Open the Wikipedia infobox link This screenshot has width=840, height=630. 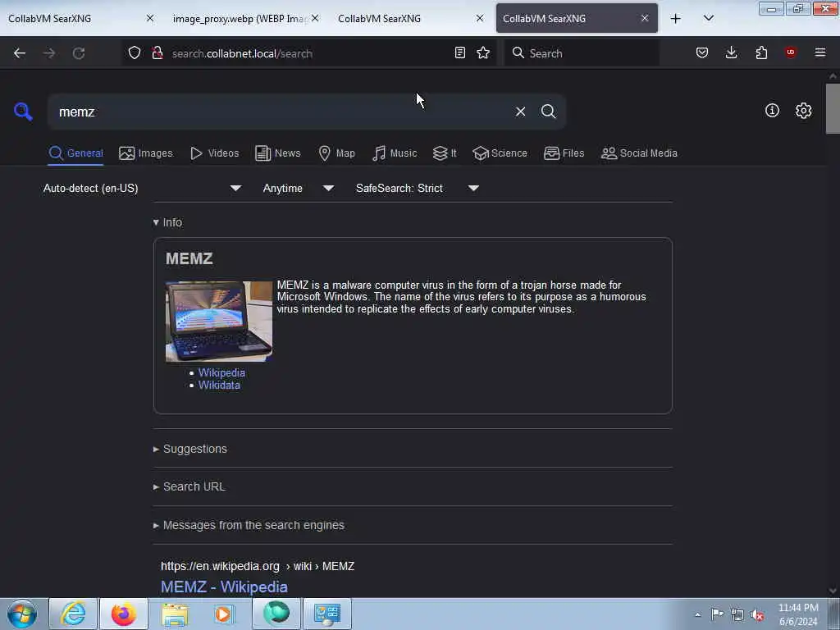pyautogui.click(x=221, y=373)
